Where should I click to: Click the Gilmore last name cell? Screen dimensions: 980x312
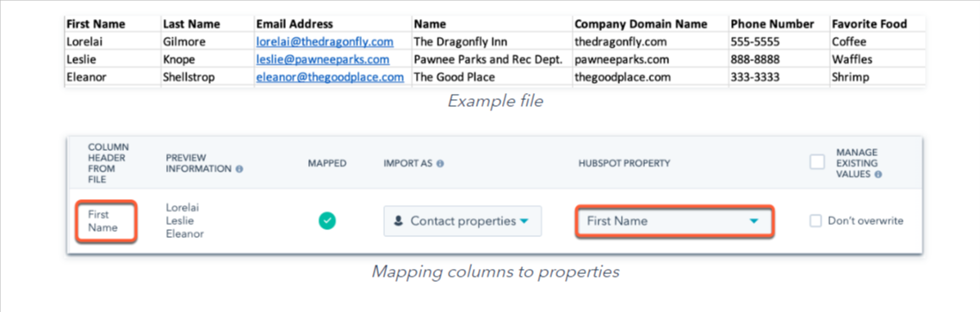[x=208, y=42]
